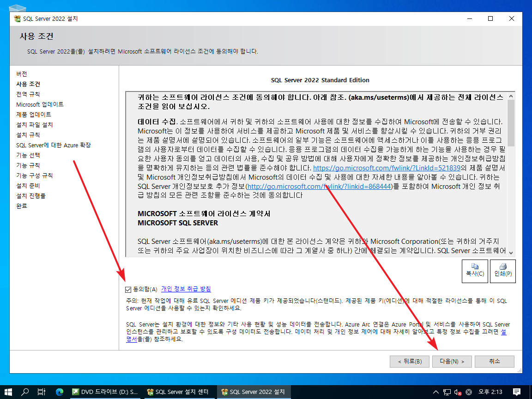Switch to SQL Server 2022 설치 taskbar item
The width and height of the screenshot is (532, 399).
253,392
